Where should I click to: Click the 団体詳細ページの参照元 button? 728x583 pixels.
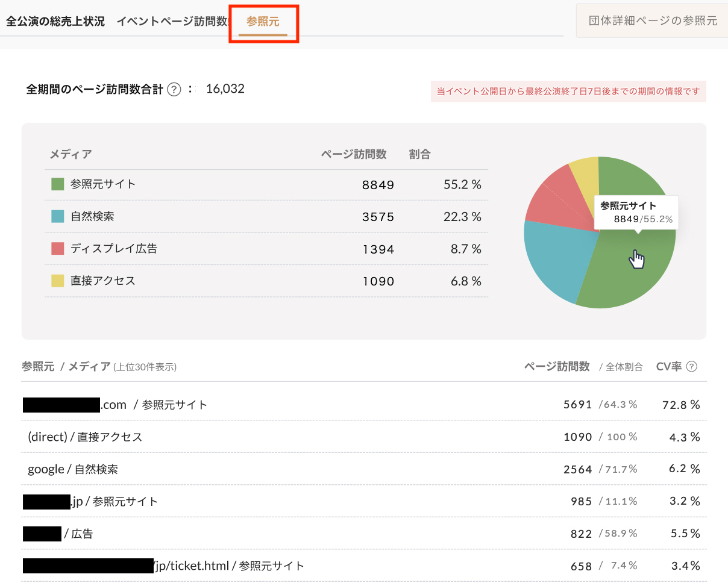[653, 20]
